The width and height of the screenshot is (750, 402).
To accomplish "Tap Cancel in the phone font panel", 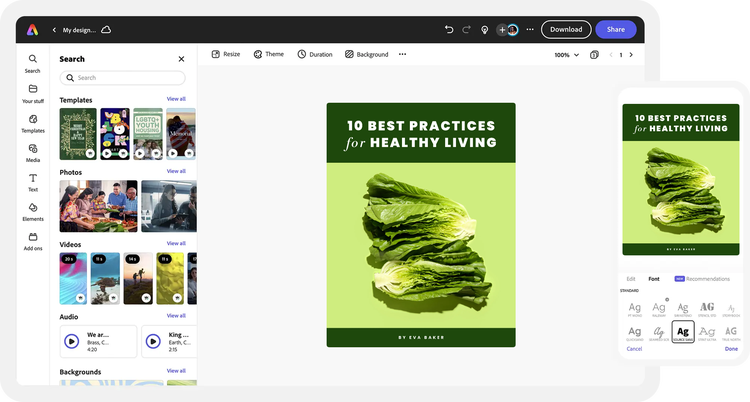I will tap(634, 349).
